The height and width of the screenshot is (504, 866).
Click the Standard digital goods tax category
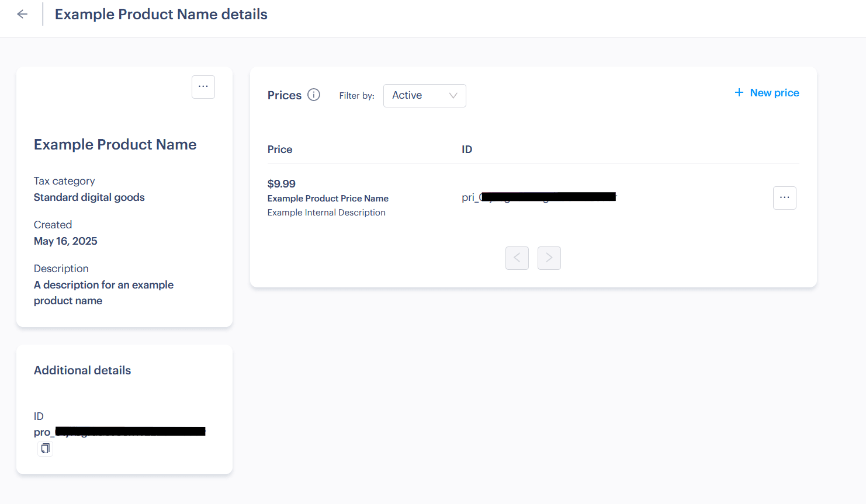(x=89, y=197)
